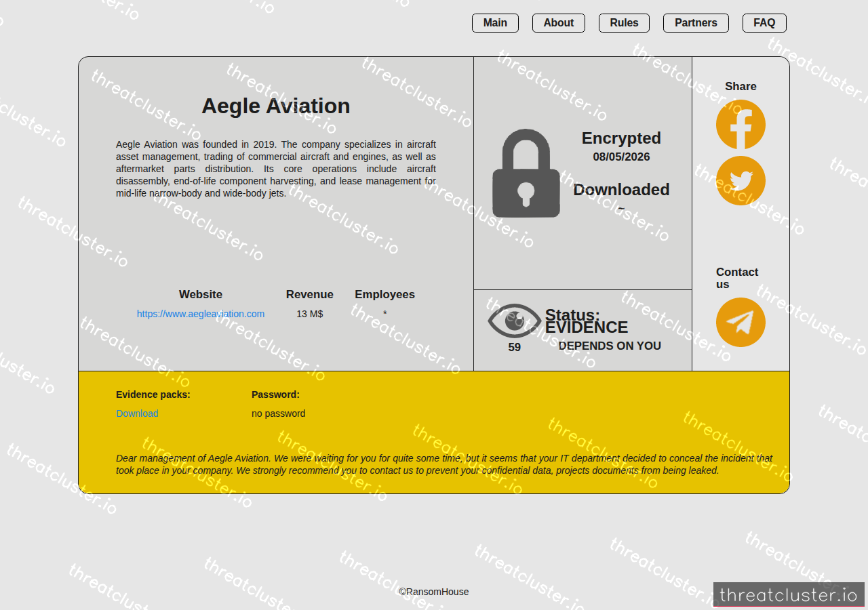Click the 'Share' label
Image resolution: width=868 pixels, height=610 pixels.
741,87
